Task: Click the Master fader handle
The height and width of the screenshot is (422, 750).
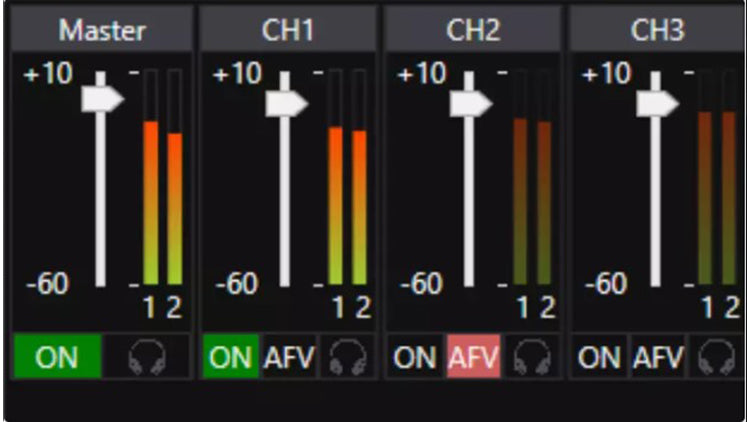Action: (x=102, y=99)
